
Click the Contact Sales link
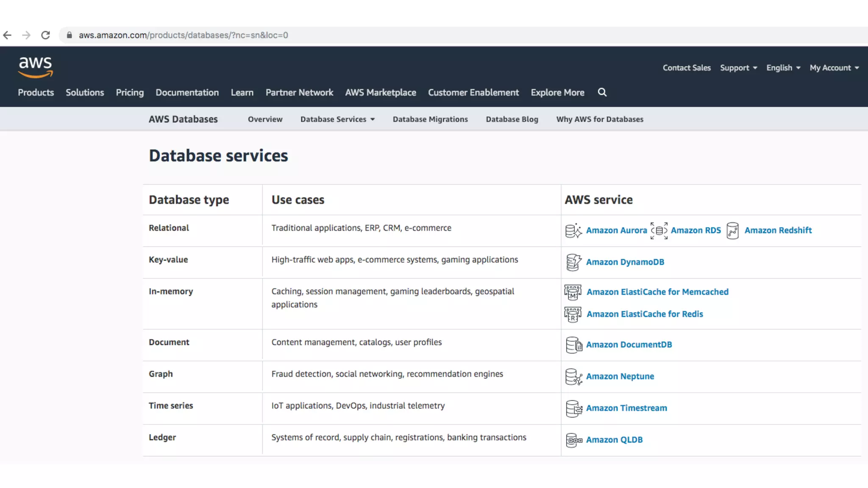(687, 68)
